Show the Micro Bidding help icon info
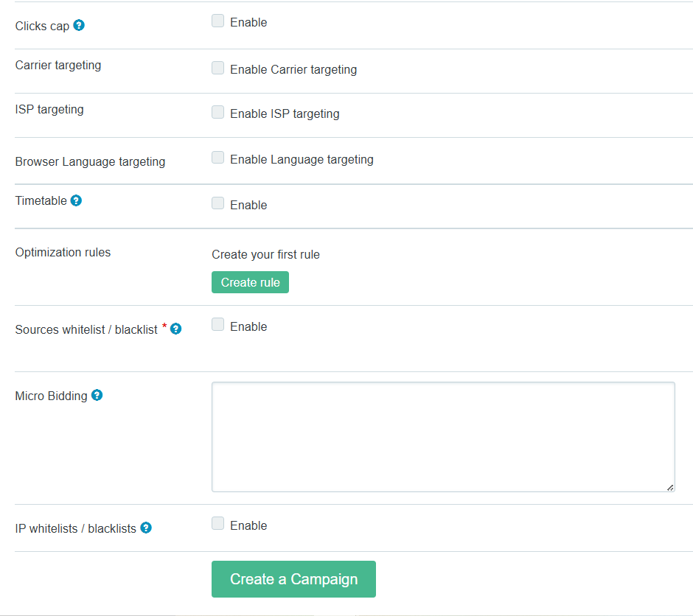This screenshot has height=616, width=693. coord(97,395)
